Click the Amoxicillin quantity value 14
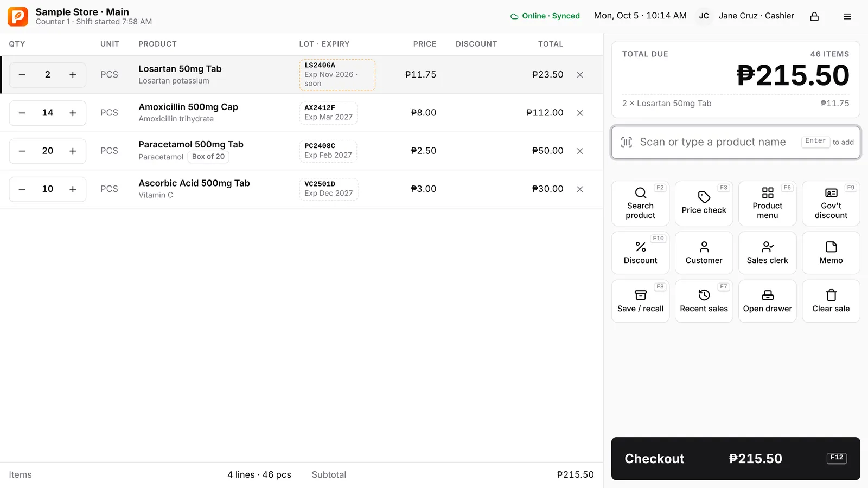 pyautogui.click(x=48, y=113)
